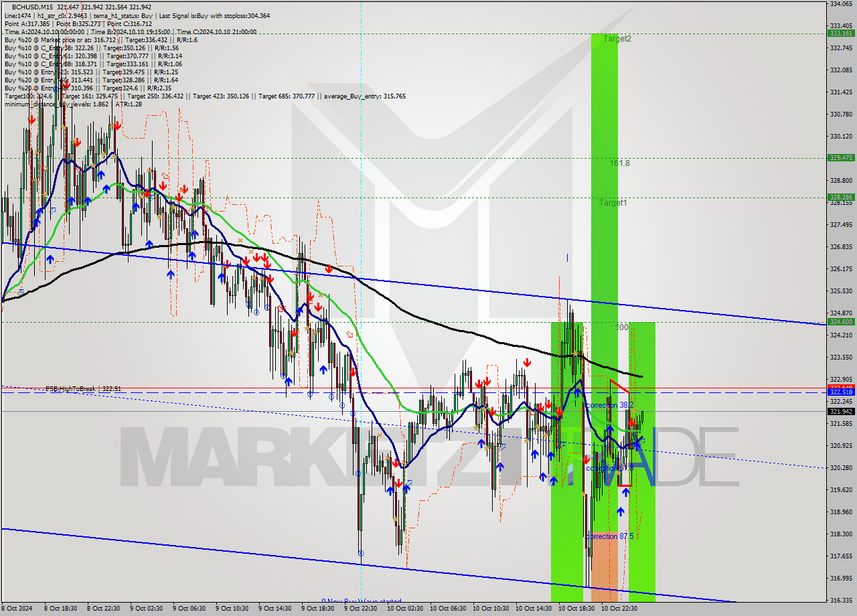857x616 pixels.
Task: Click the Target2 label on the chart
Action: 617,39
